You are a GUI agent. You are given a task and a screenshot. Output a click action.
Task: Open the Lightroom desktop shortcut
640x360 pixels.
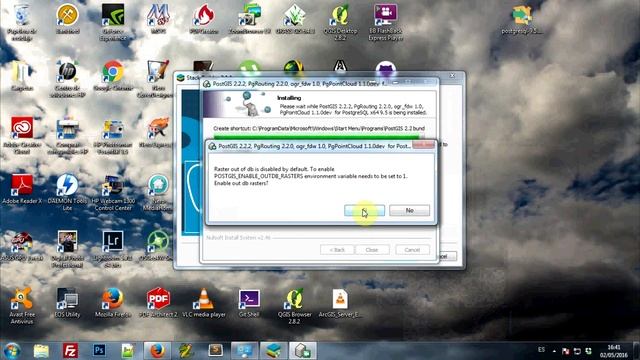click(113, 249)
